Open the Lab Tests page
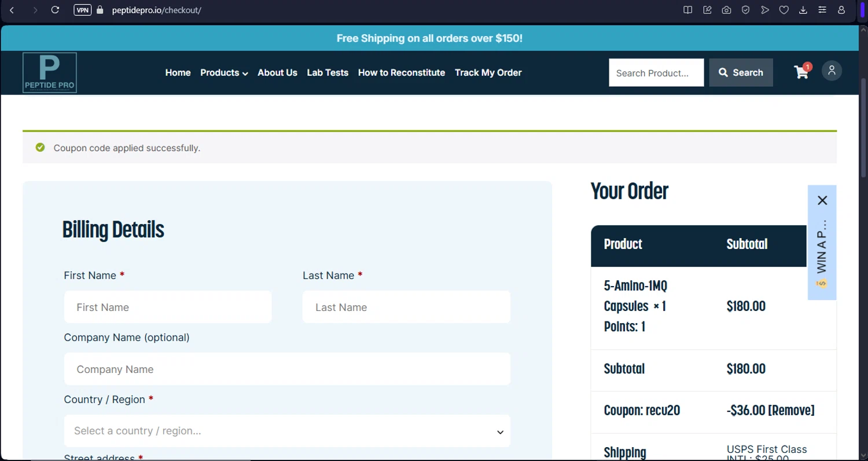Image resolution: width=868 pixels, height=461 pixels. pos(328,72)
